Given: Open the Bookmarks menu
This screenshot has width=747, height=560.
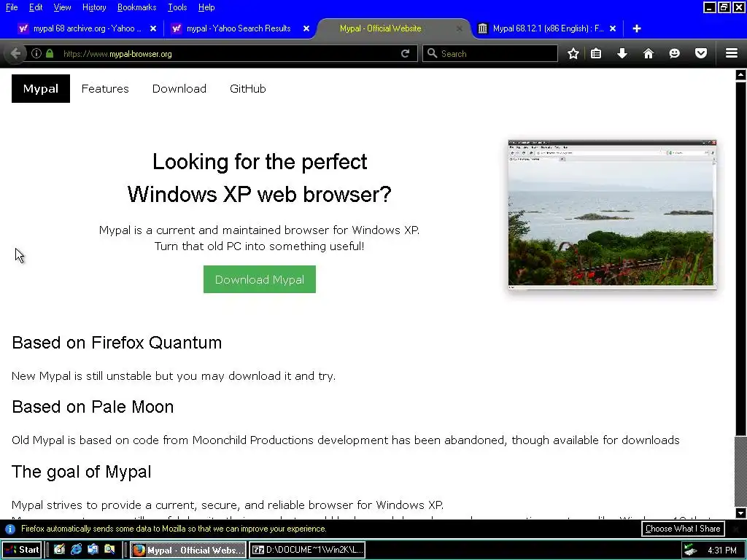Looking at the screenshot, I should (x=136, y=7).
